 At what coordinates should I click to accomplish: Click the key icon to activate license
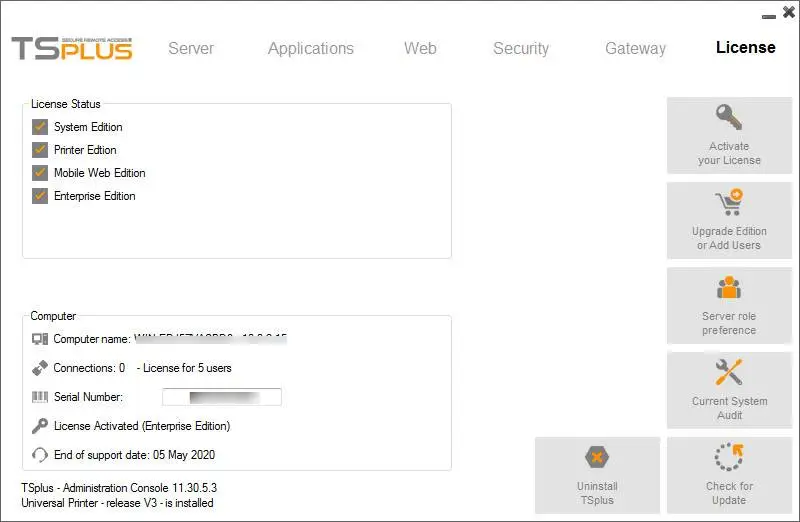tap(729, 117)
